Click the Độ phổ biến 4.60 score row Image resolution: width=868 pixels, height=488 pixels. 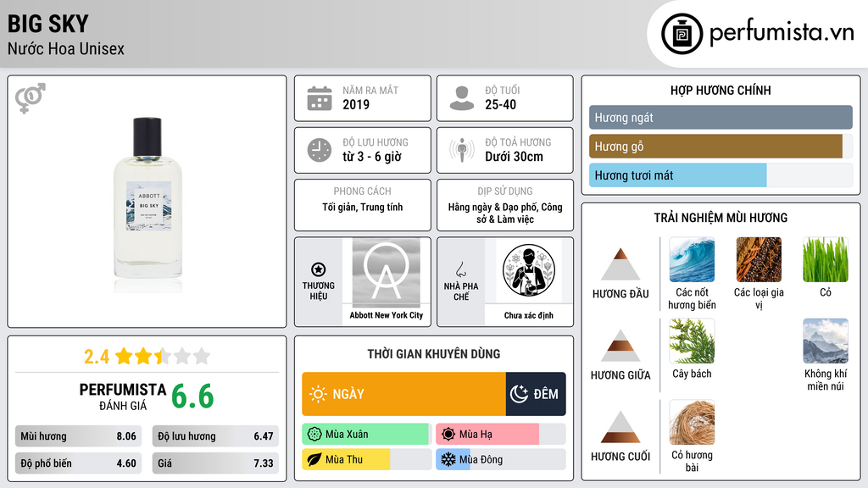[78, 463]
